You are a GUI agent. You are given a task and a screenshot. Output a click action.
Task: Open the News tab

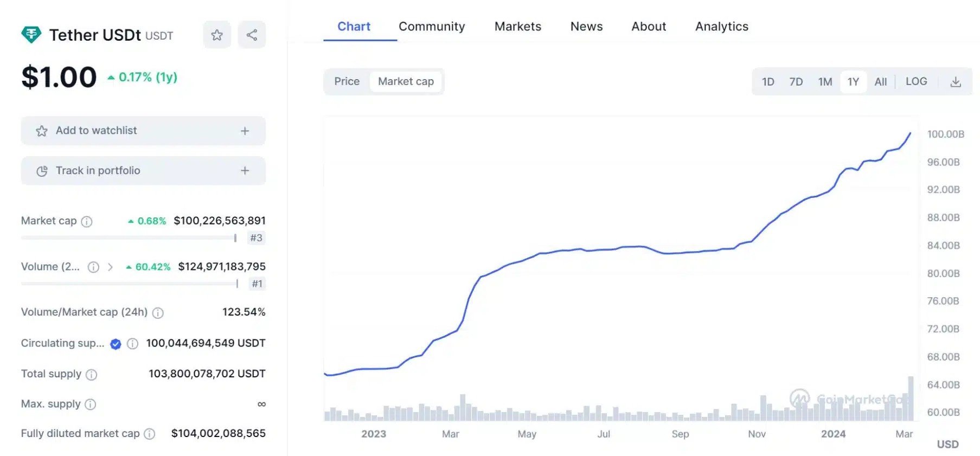pos(586,27)
